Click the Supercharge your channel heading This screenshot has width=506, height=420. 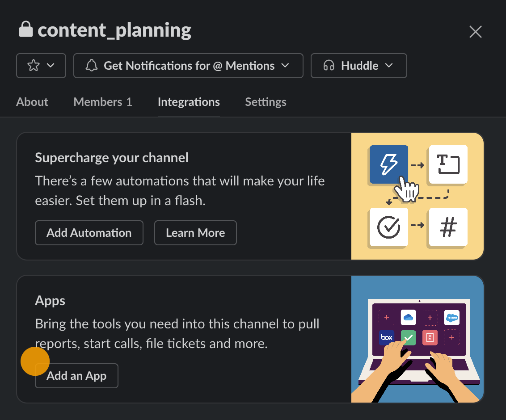point(112,158)
